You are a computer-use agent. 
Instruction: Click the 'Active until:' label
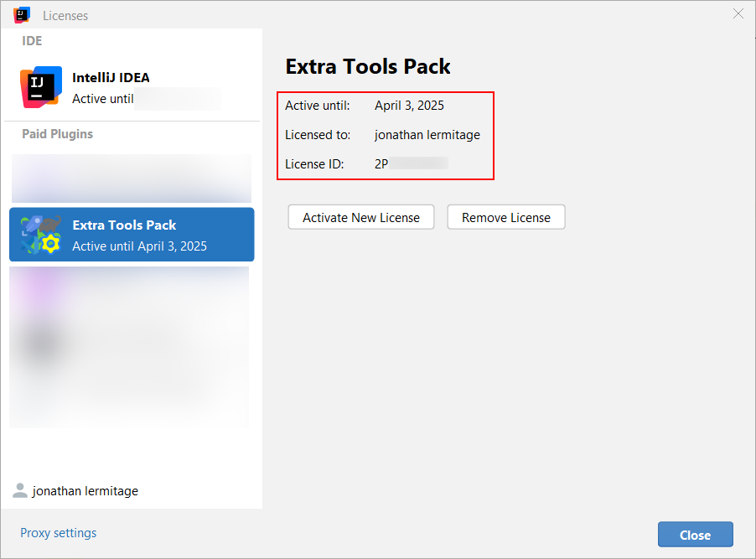pyautogui.click(x=318, y=106)
